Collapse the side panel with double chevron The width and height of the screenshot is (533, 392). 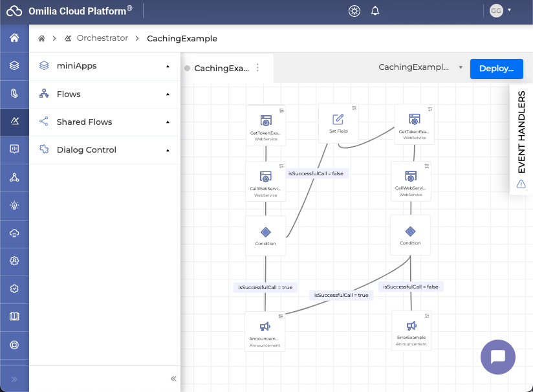[x=173, y=379]
